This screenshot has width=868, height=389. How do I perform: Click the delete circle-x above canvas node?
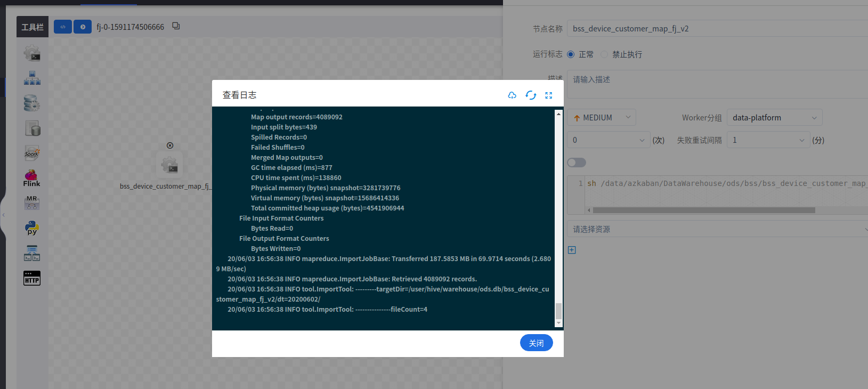pyautogui.click(x=170, y=145)
